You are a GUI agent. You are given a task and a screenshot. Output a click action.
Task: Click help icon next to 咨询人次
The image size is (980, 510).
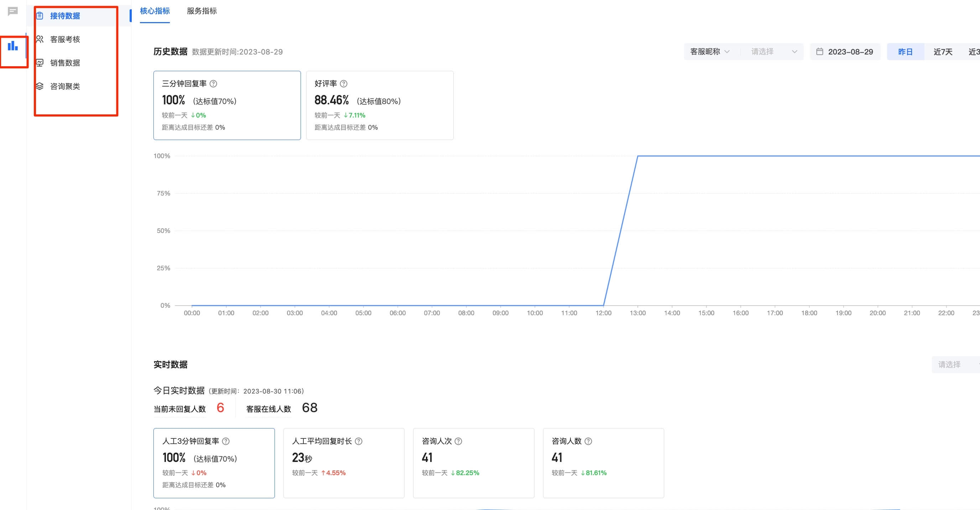[458, 441]
